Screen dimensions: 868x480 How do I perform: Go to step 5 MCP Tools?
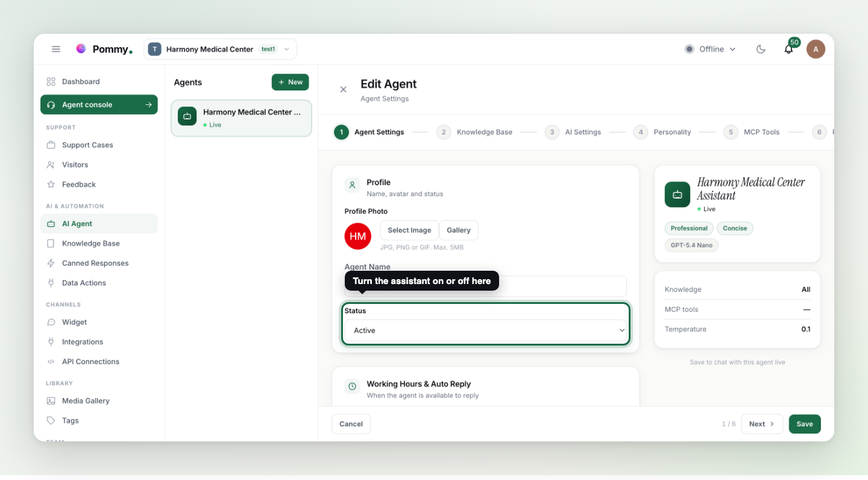tap(752, 132)
